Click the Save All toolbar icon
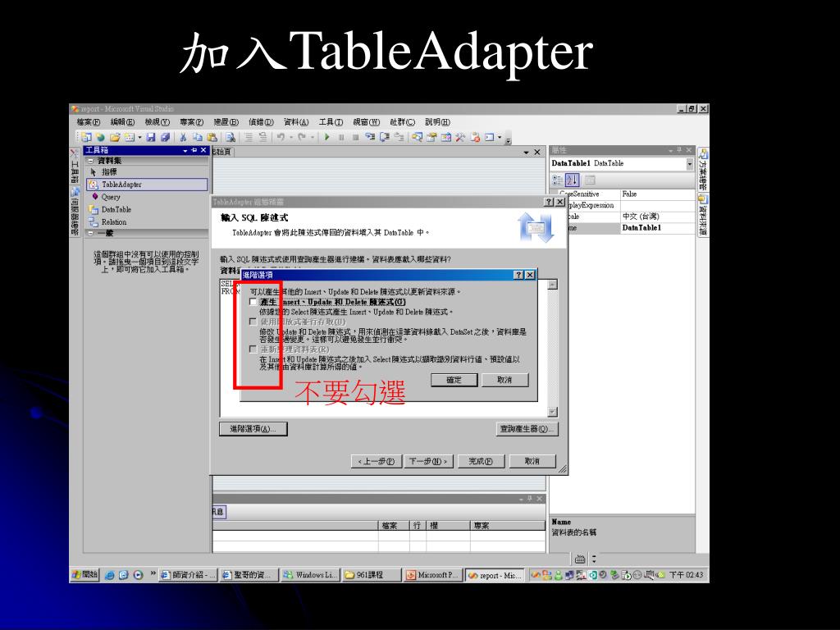 165,137
